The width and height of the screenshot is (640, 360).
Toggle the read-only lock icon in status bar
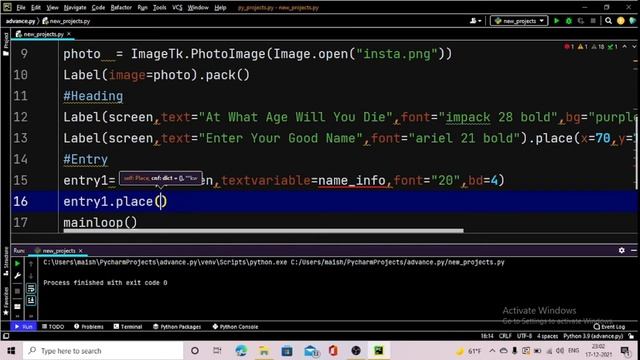point(631,336)
